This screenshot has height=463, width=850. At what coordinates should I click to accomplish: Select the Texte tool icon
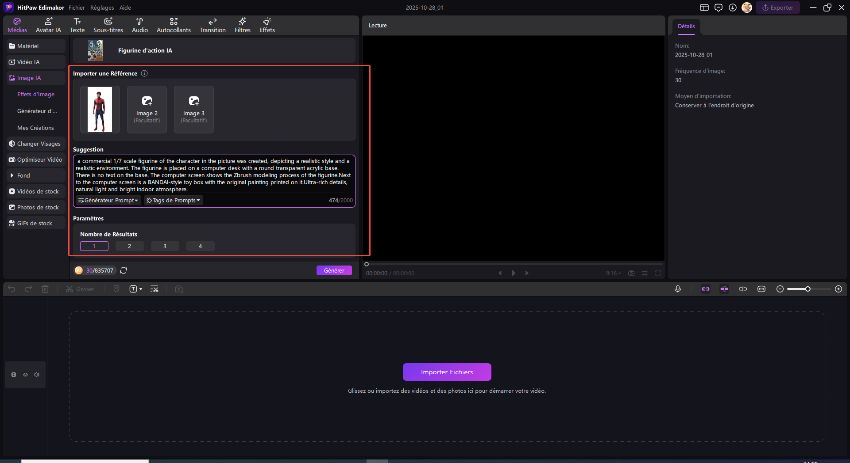click(78, 25)
